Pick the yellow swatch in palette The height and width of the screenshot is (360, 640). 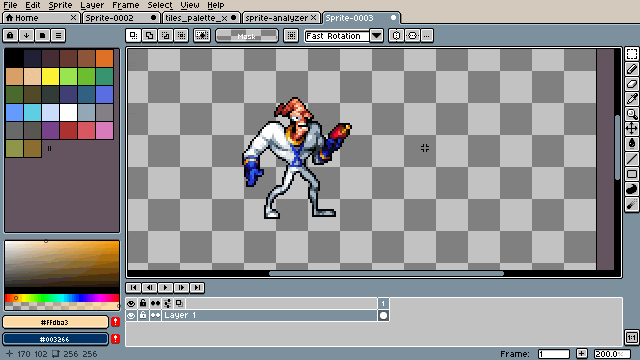pos(50,76)
